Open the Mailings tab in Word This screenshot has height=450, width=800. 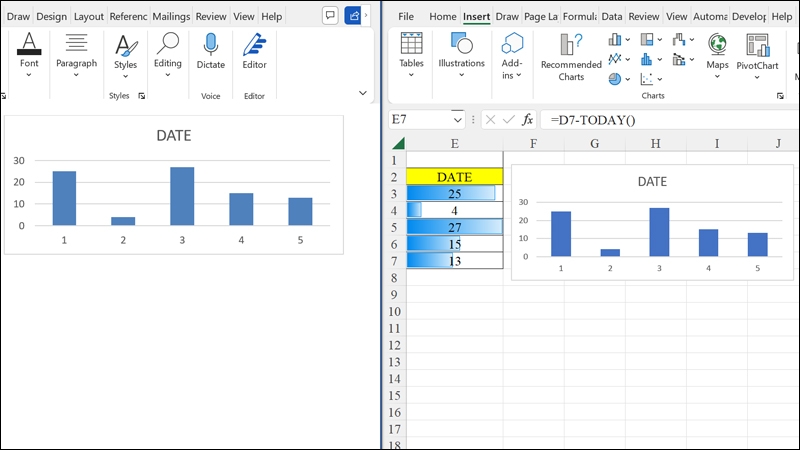171,16
